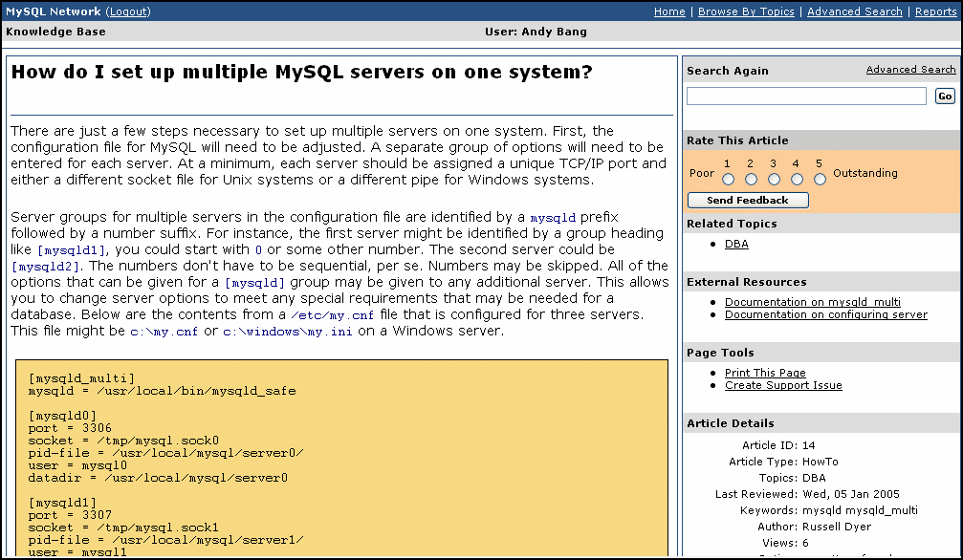Screen dimensions: 963x560
Task: Click 'Article ID: 14' detail value
Action: click(778, 445)
